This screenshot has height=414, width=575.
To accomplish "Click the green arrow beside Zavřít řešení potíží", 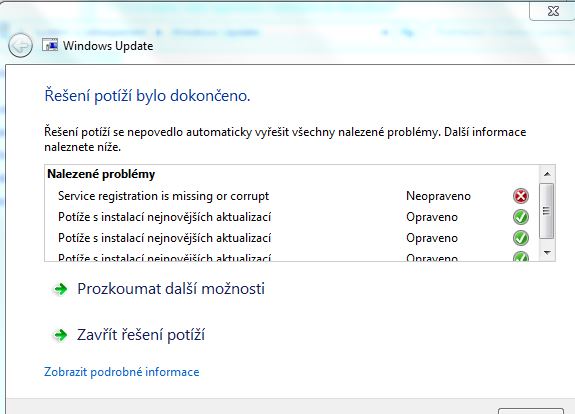I will (x=61, y=335).
